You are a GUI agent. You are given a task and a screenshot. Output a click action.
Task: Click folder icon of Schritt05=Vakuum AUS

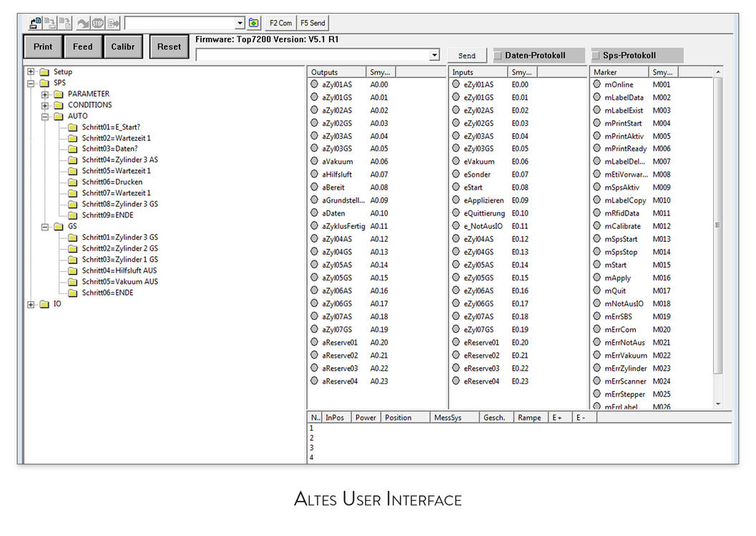coord(73,282)
